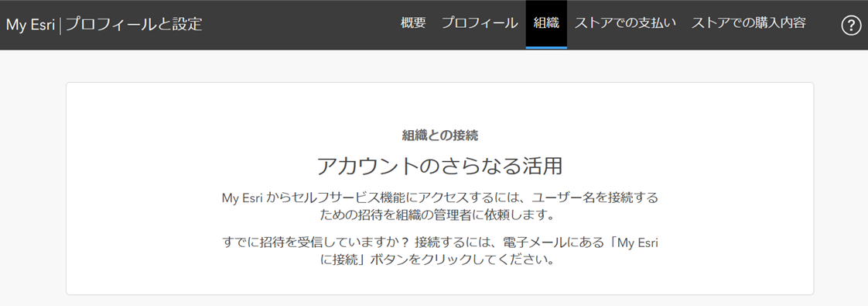Screen dimensions: 868x306
Task: Click paragraph starting with すでに招待を受信
Action: click(439, 250)
